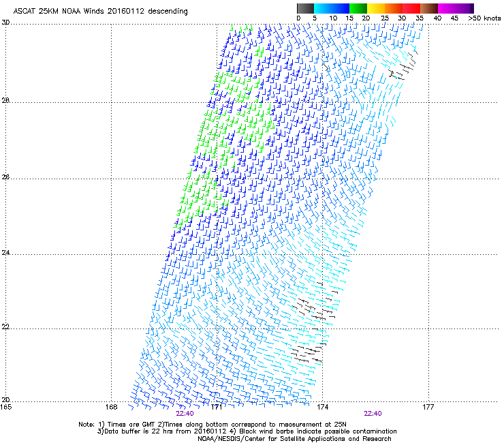Pick the orange 25–30 knots color segment
504x443 pixels.
point(394,8)
